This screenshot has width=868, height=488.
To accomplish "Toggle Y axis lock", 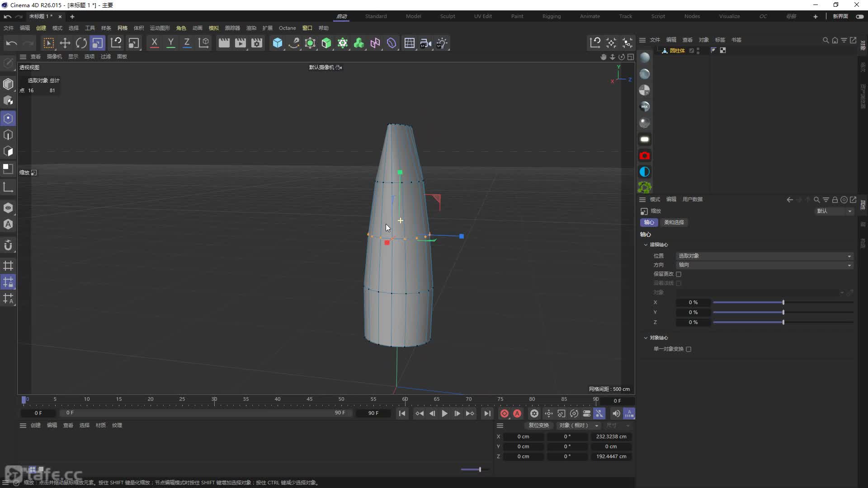I will coord(170,43).
